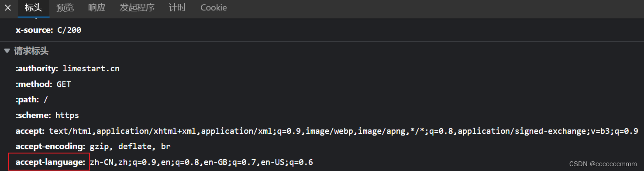
Task: Close the request details panel
Action: (7, 8)
